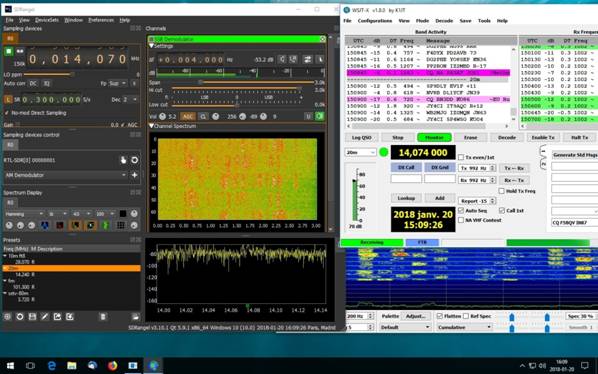
Task: Click the Span slider in SSB Demodulator
Action: click(243, 82)
